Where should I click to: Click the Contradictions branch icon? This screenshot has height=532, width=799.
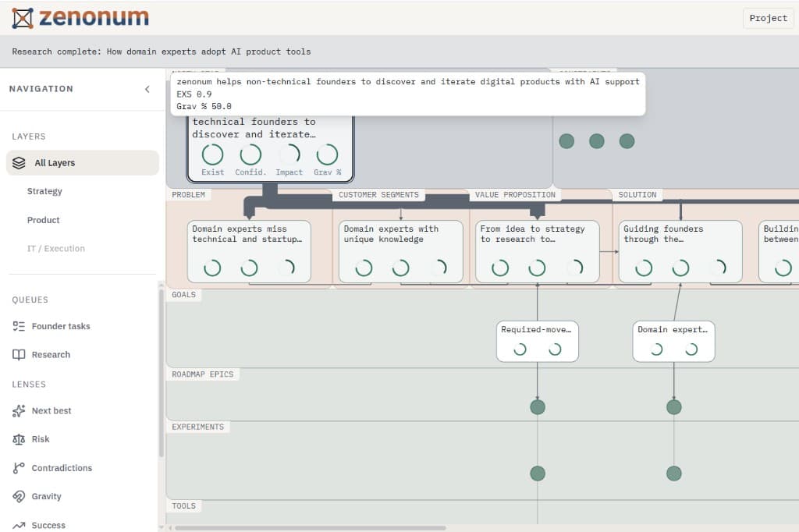[19, 468]
